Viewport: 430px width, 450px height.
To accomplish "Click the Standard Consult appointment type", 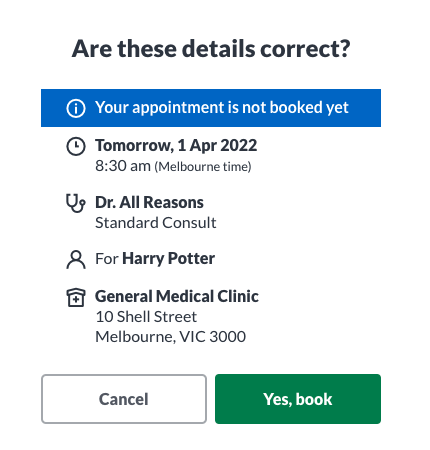I will point(156,223).
